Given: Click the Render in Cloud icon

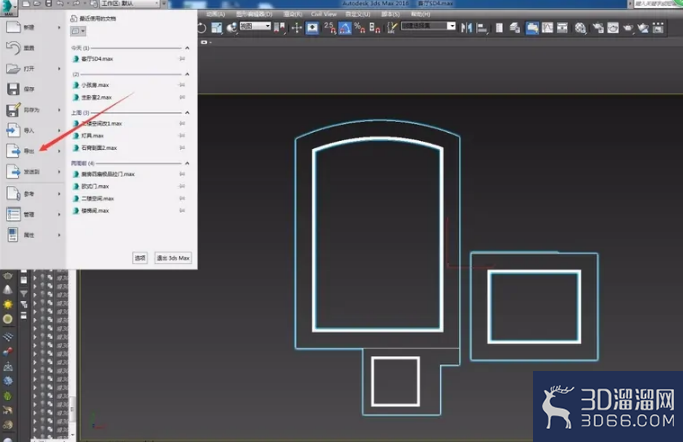Looking at the screenshot, I should coord(658,28).
